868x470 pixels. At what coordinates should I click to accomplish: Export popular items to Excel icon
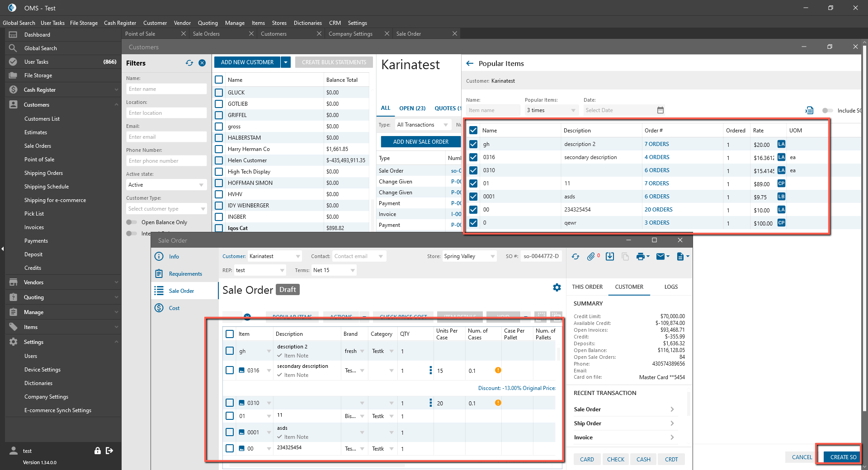[809, 110]
